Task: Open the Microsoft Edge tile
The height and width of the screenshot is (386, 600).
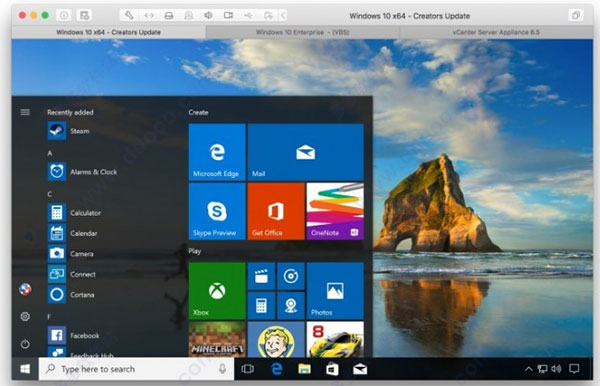Action: (217, 152)
